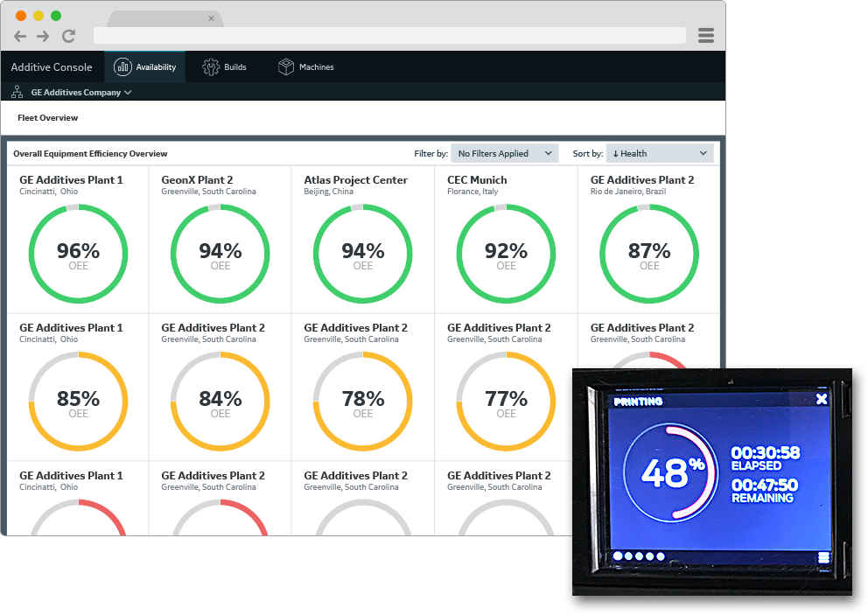Click the 92% OEE gauge for CEC Munich
The width and height of the screenshot is (868, 615).
pyautogui.click(x=506, y=254)
